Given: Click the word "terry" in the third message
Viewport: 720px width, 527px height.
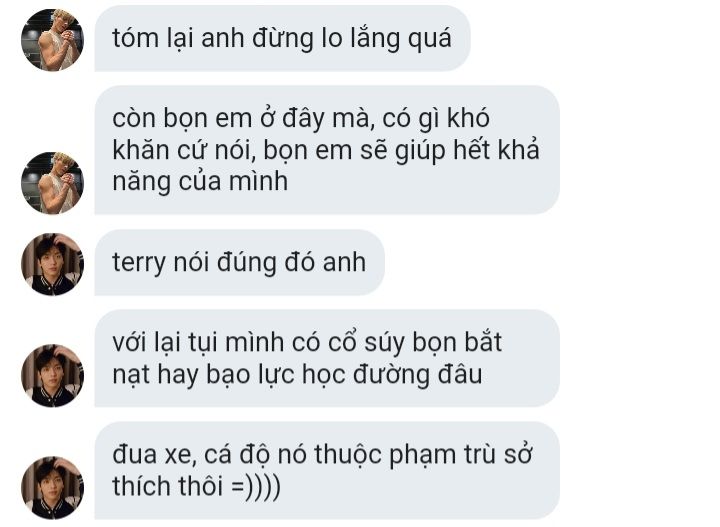Looking at the screenshot, I should (x=140, y=264).
